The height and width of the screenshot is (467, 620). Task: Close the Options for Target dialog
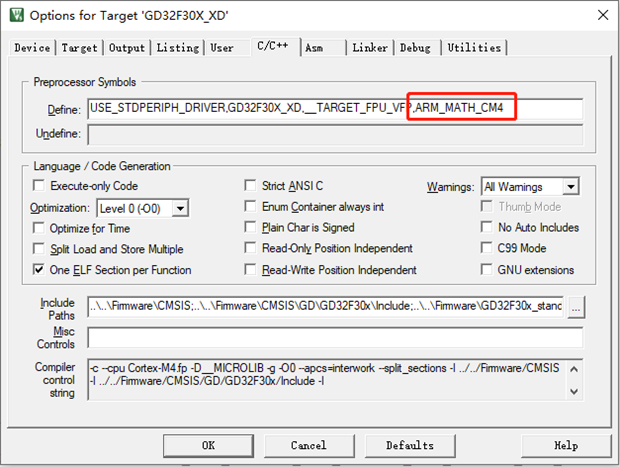(603, 15)
